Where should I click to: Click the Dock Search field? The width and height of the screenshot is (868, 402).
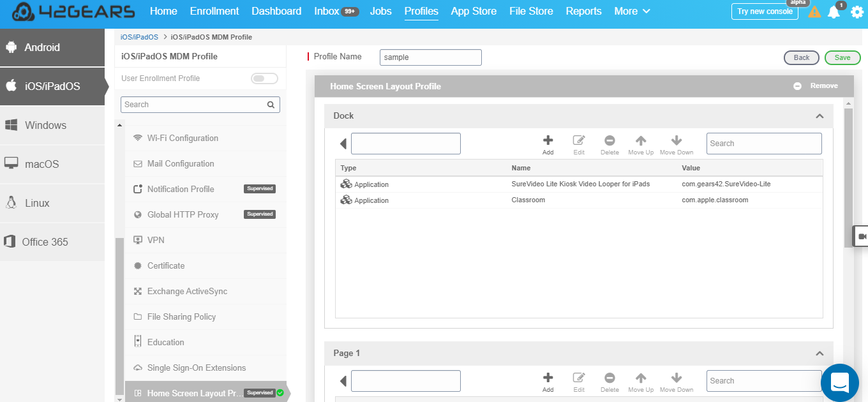click(764, 144)
